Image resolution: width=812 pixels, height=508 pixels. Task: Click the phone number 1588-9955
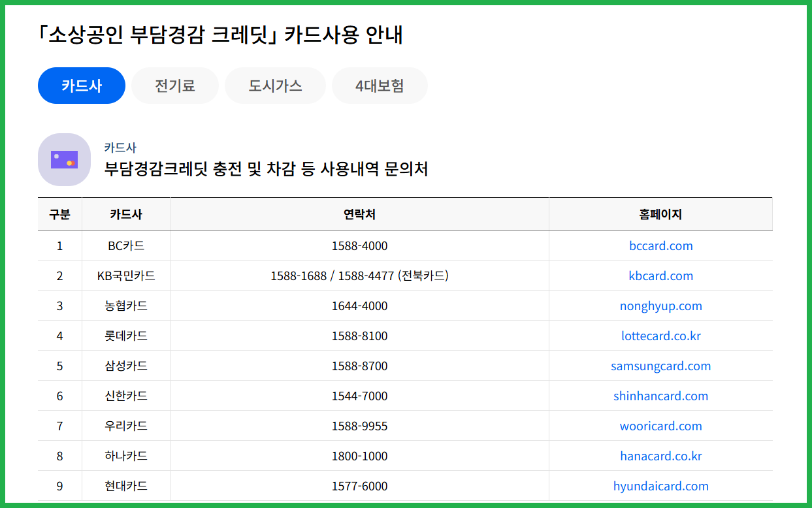coord(359,426)
